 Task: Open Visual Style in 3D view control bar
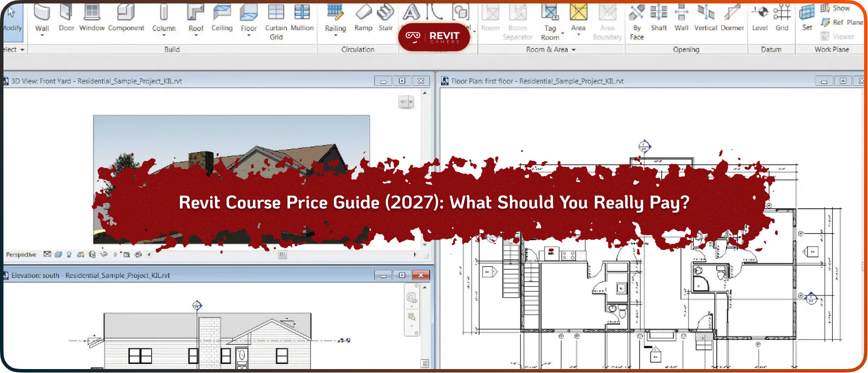click(58, 254)
